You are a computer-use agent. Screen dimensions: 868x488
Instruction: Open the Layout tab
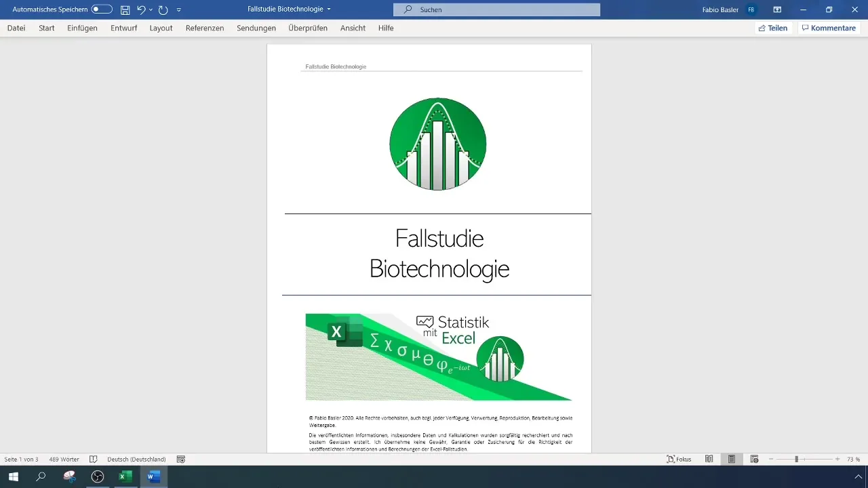tap(161, 28)
